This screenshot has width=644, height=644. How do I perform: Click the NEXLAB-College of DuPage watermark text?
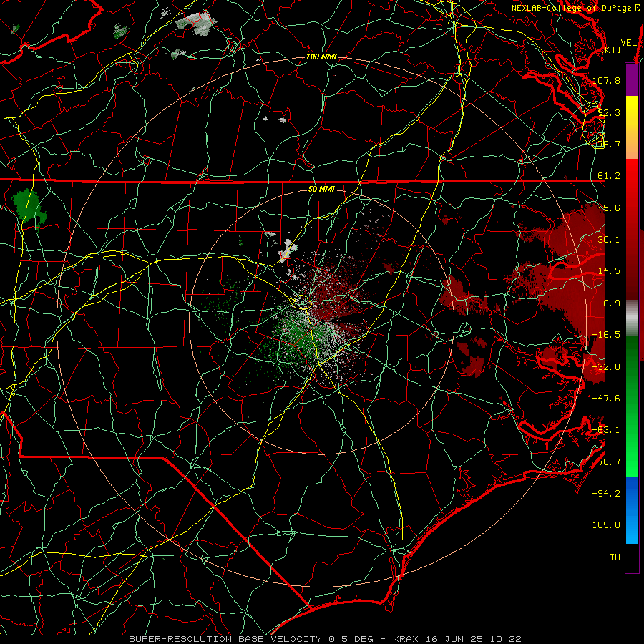pos(575,8)
